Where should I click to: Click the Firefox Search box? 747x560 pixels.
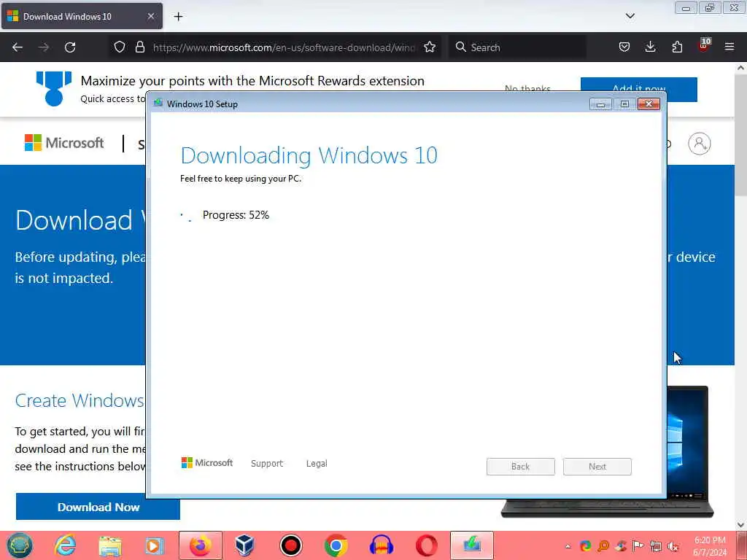click(517, 47)
